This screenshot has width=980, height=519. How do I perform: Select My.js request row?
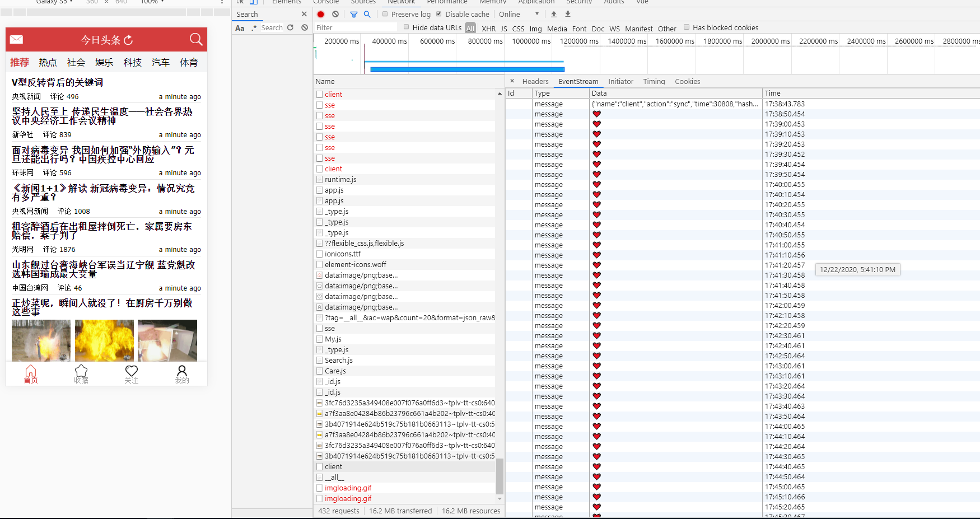tap(405, 339)
